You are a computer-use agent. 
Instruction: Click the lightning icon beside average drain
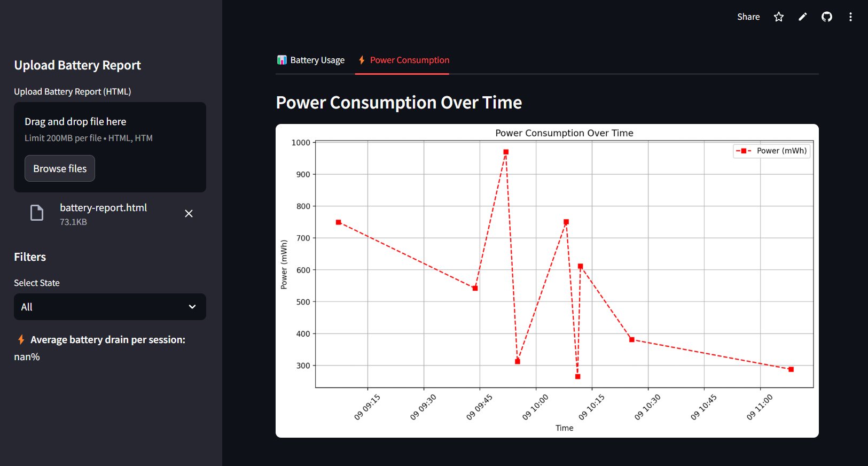(21, 339)
